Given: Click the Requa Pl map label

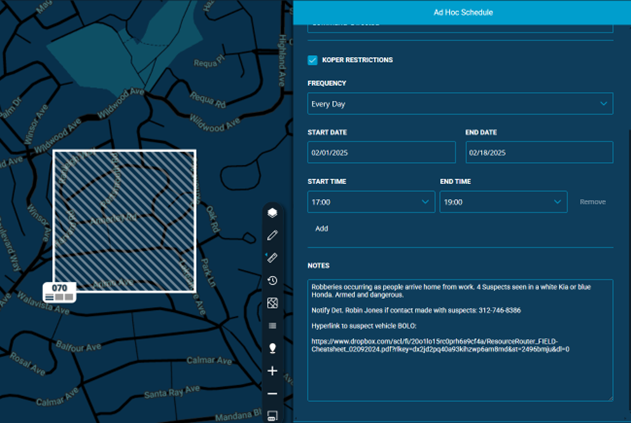Looking at the screenshot, I should pyautogui.click(x=209, y=61).
